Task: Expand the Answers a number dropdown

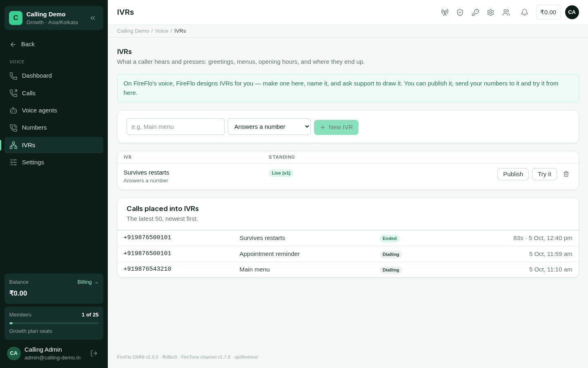Action: click(269, 127)
